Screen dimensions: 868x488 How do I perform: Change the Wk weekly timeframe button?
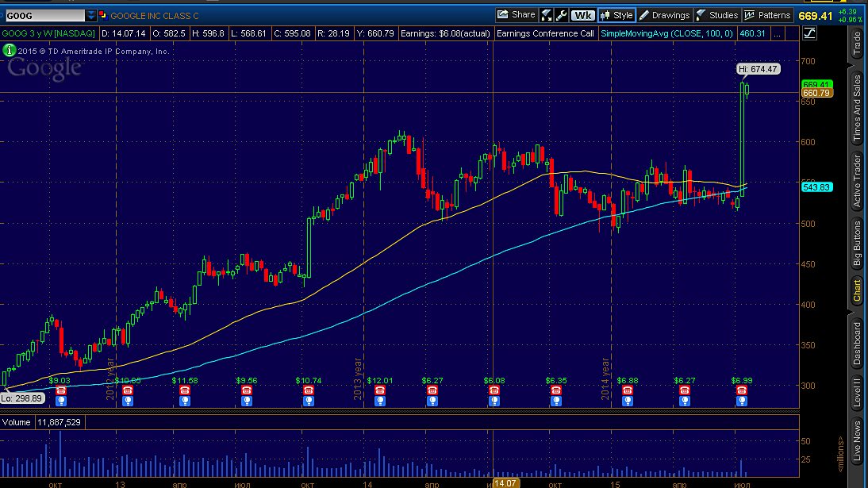tap(582, 16)
